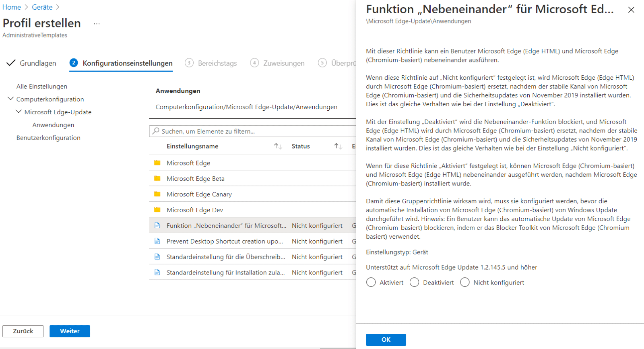Click step 5 circle for Überprüfen
Viewport: 644px width, 349px height.
[x=322, y=63]
